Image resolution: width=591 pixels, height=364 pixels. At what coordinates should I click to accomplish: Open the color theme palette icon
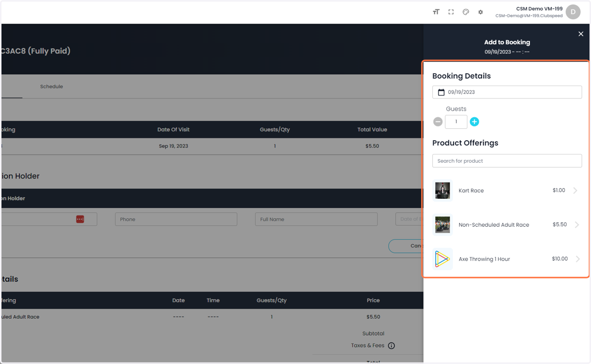[x=465, y=12]
